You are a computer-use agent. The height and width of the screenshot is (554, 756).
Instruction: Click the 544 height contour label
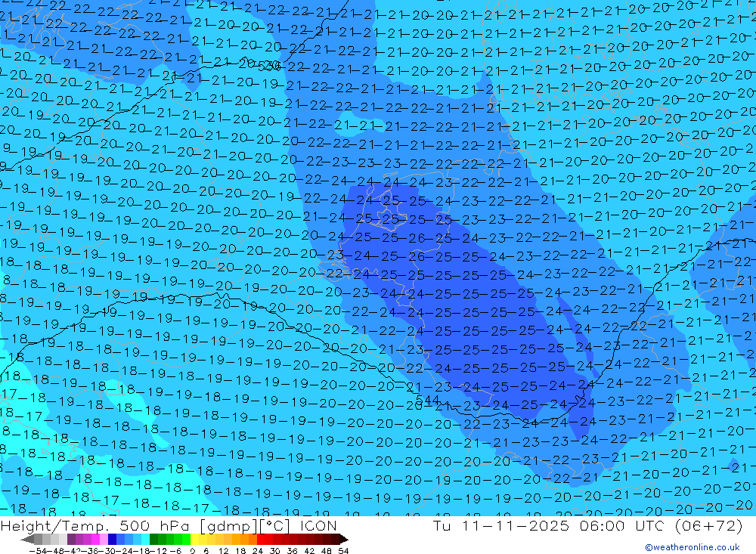coord(427,400)
